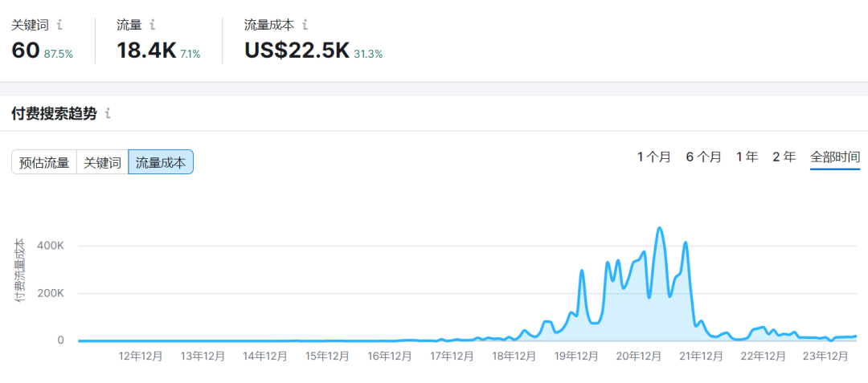Open the info tooltip for 付费搜索趋势
Viewport: 868px width, 383px height.
(108, 114)
